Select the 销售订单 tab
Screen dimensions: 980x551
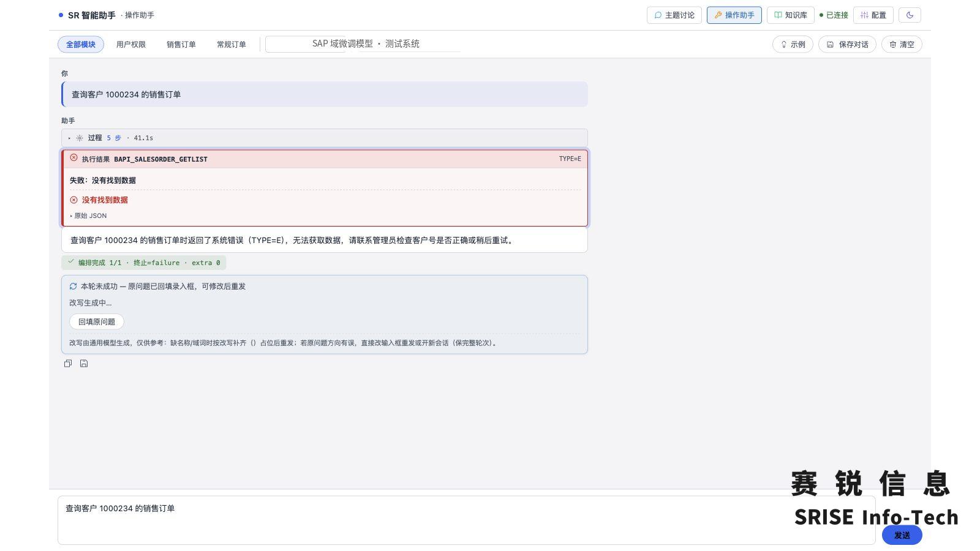pos(181,45)
